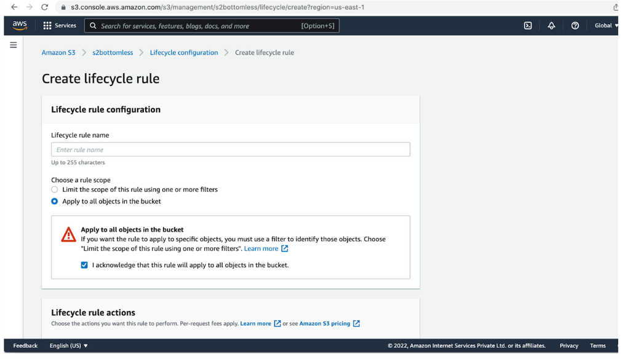Viewport: 630px width, 364px height.
Task: Expand the hamburger side navigation
Action: (x=14, y=45)
